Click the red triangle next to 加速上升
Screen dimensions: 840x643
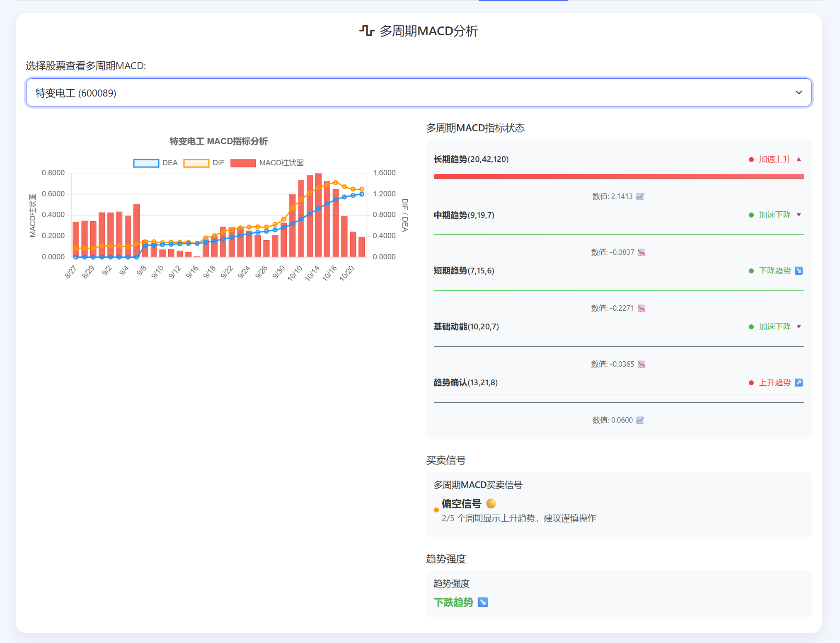[799, 160]
